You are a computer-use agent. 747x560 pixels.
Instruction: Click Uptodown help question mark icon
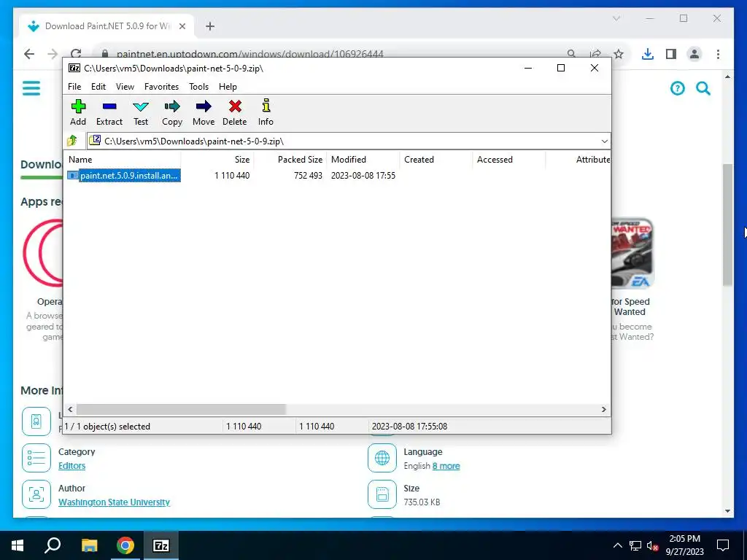click(x=677, y=88)
